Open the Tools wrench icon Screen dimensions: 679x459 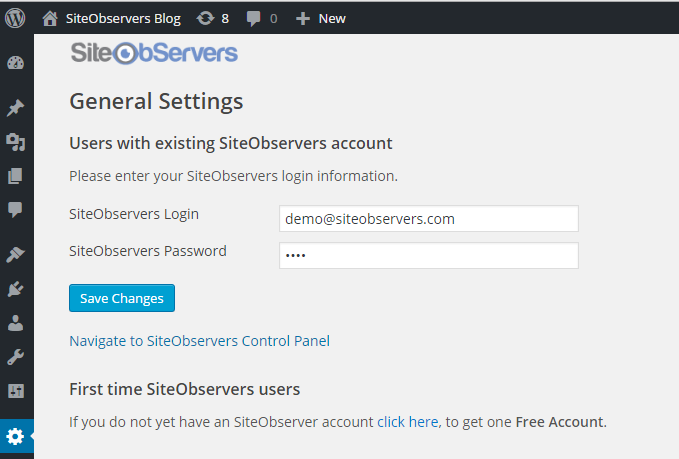(x=16, y=357)
